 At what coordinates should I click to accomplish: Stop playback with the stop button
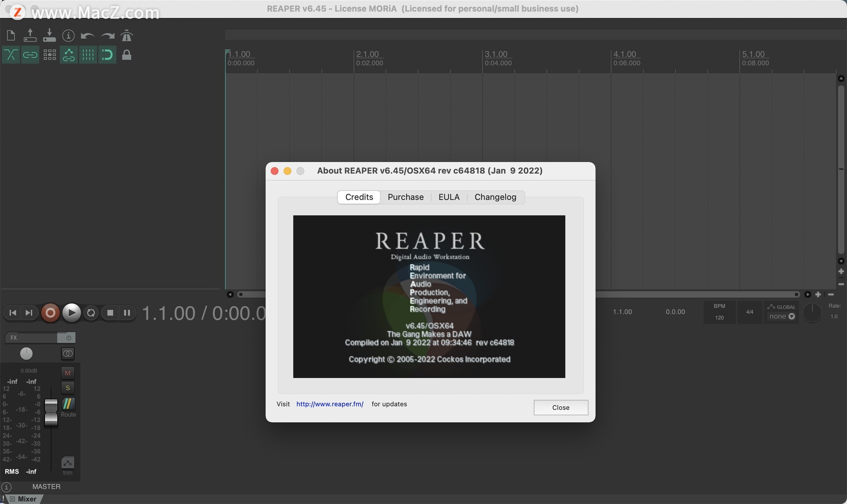[110, 313]
